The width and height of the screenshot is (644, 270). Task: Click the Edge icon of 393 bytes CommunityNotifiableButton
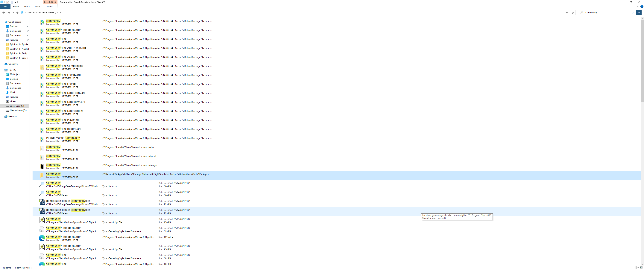[x=42, y=238]
